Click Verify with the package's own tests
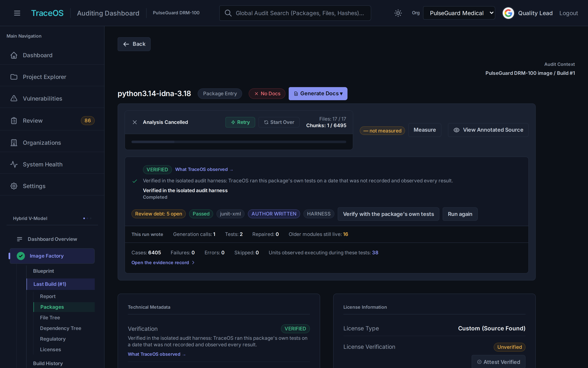Image resolution: width=588 pixels, height=368 pixels. pyautogui.click(x=388, y=214)
